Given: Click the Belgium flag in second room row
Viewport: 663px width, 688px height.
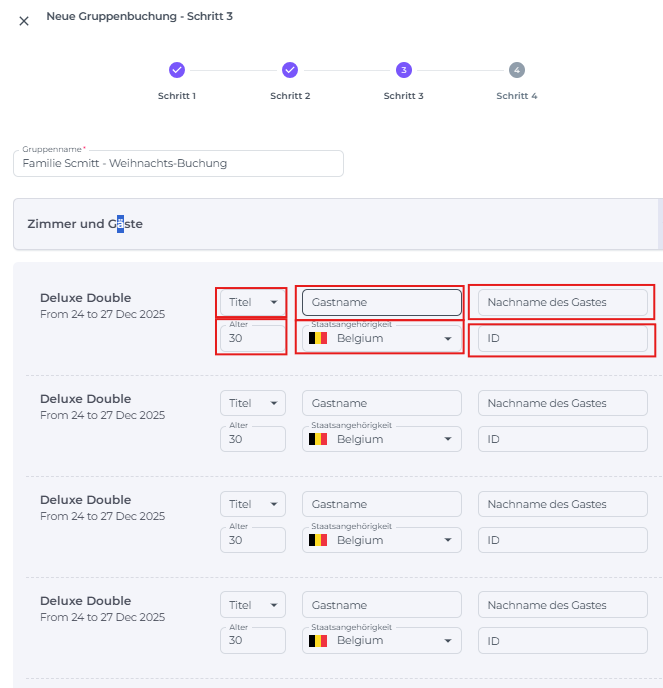Looking at the screenshot, I should coord(317,439).
